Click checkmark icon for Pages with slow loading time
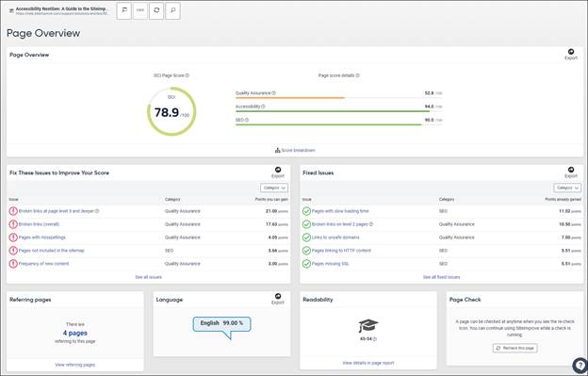The width and height of the screenshot is (588, 376). (x=306, y=211)
